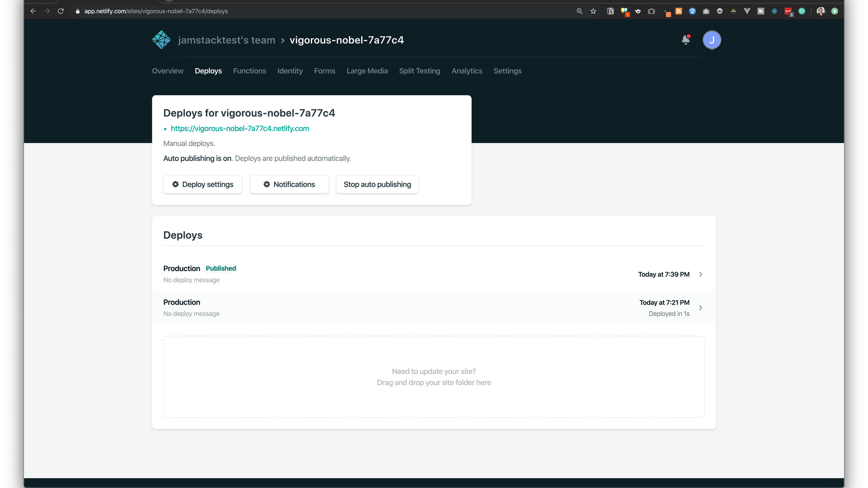This screenshot has height=488, width=868.
Task: Click the React DevTools extension icon
Action: [x=774, y=11]
